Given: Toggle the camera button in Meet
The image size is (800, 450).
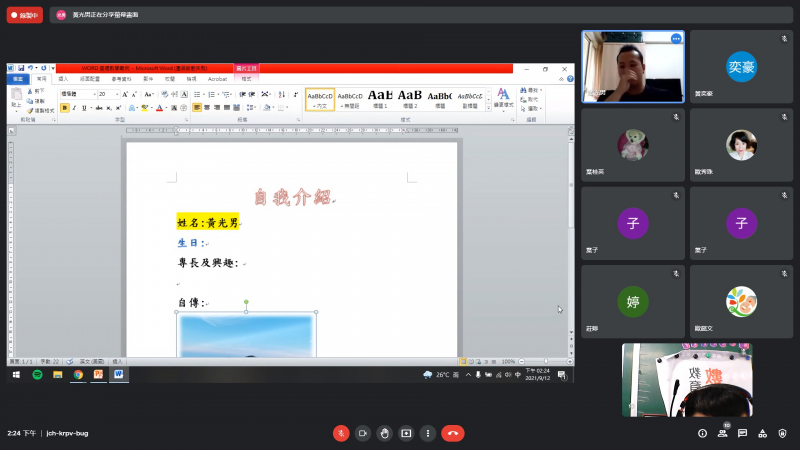Looking at the screenshot, I should pos(363,433).
